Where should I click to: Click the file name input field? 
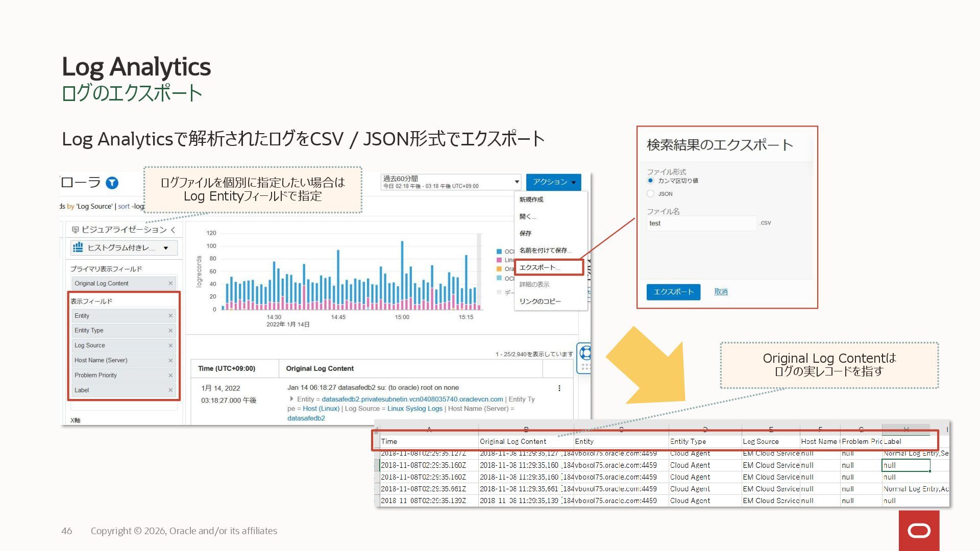point(701,223)
